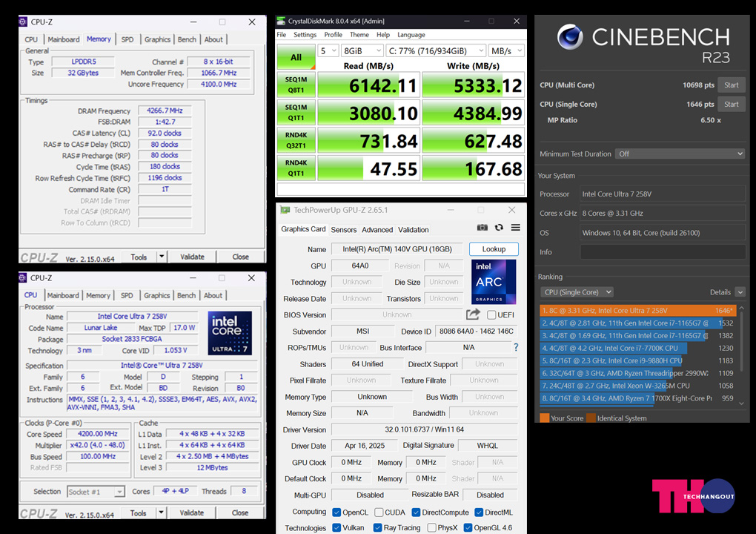756x534 pixels.
Task: Click the green All benchmark button
Action: pyautogui.click(x=296, y=57)
